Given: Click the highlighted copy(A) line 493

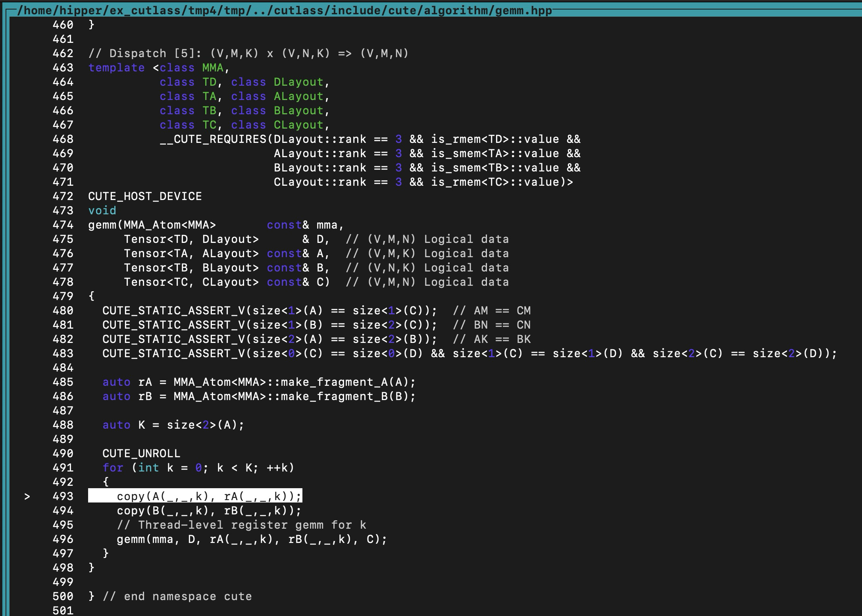Looking at the screenshot, I should [x=195, y=496].
